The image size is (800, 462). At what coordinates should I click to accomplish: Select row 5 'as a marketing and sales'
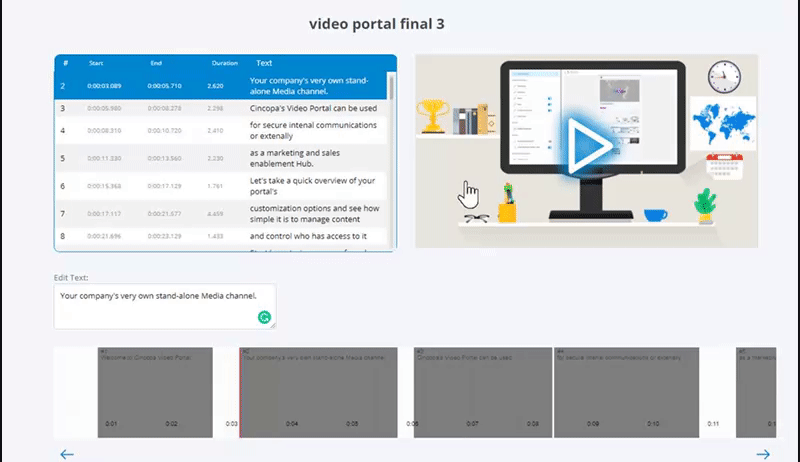click(220, 158)
